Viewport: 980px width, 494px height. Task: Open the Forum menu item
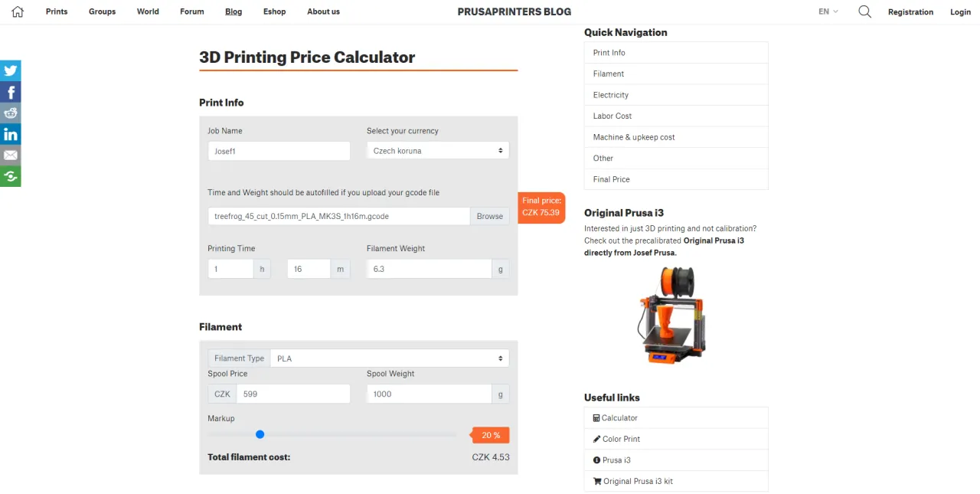click(x=191, y=11)
